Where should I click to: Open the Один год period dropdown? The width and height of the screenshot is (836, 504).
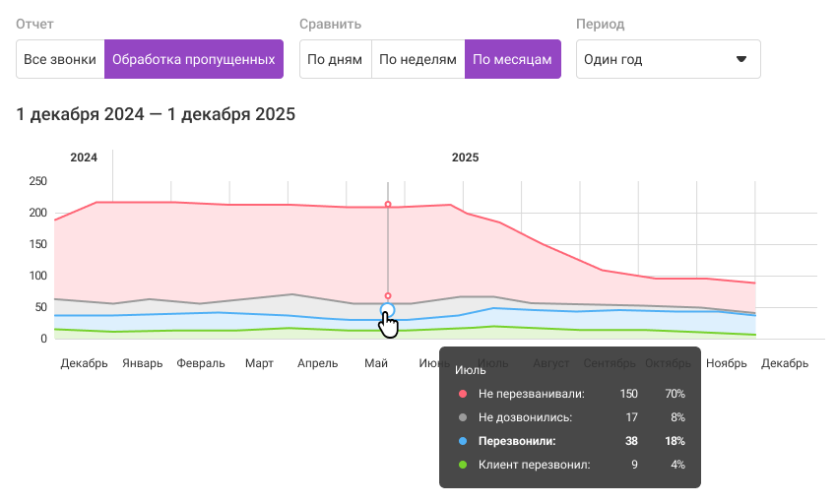click(x=668, y=59)
